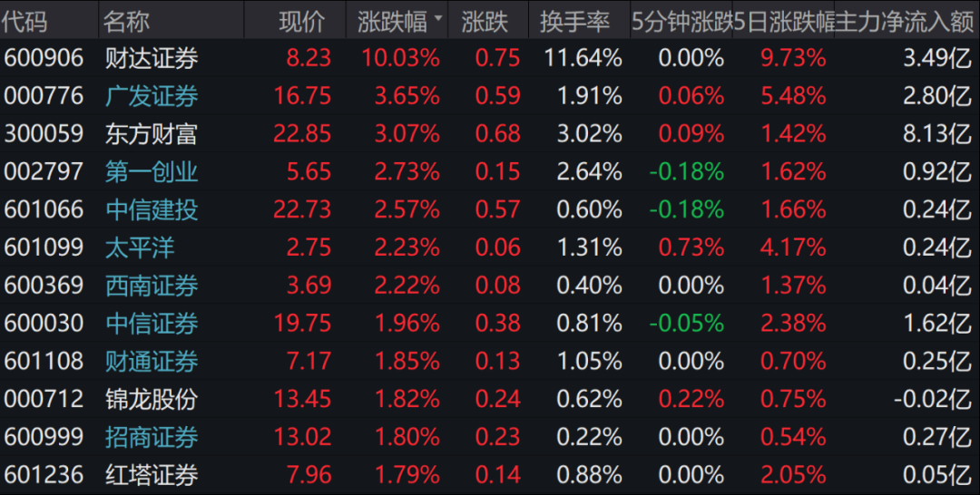Click stock code 601108

click(x=44, y=362)
